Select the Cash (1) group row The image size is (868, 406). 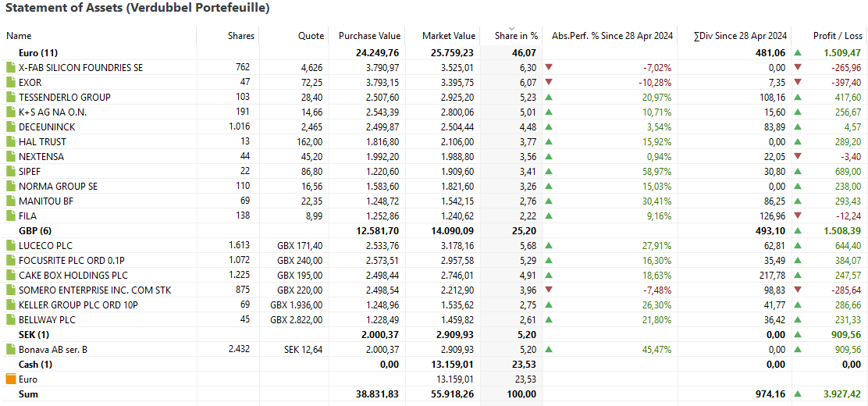pyautogui.click(x=434, y=365)
